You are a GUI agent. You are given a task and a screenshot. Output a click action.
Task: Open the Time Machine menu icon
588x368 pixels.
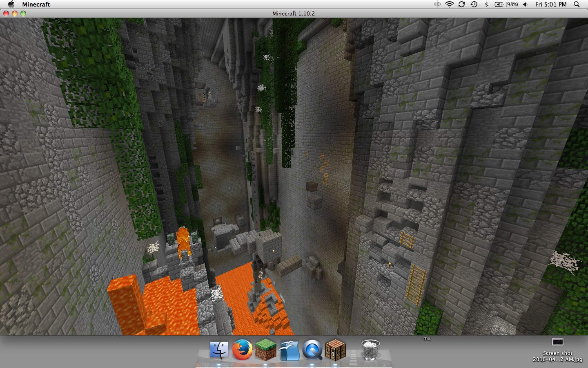(x=474, y=4)
